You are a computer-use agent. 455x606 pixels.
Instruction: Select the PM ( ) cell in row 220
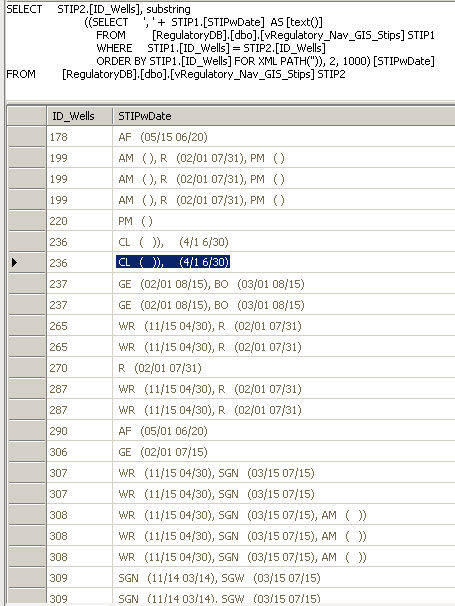pyautogui.click(x=284, y=221)
